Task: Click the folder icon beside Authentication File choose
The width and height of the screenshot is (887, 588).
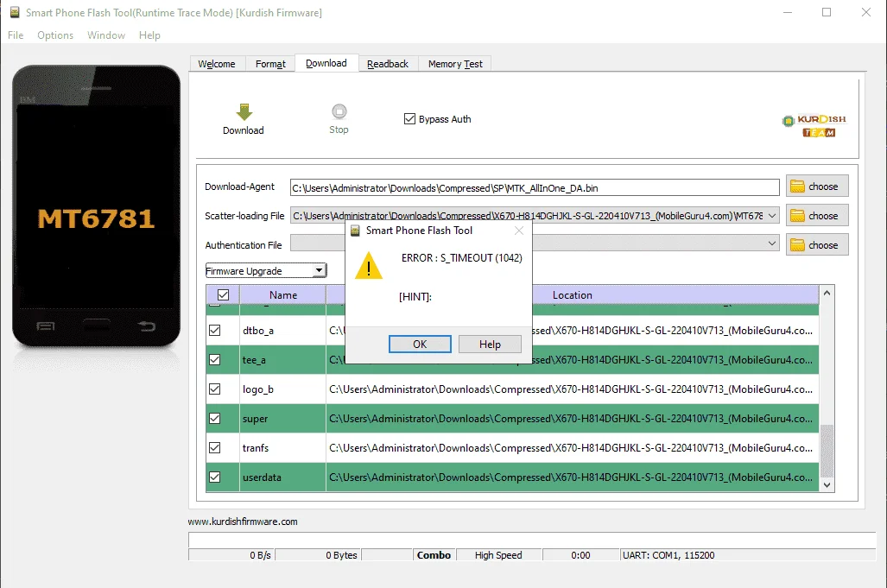Action: [x=797, y=245]
